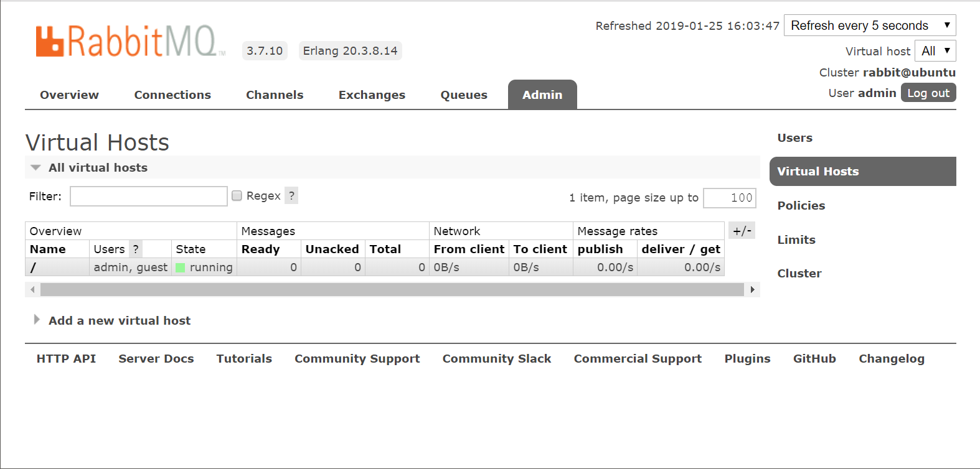Click the Log out button

point(928,93)
